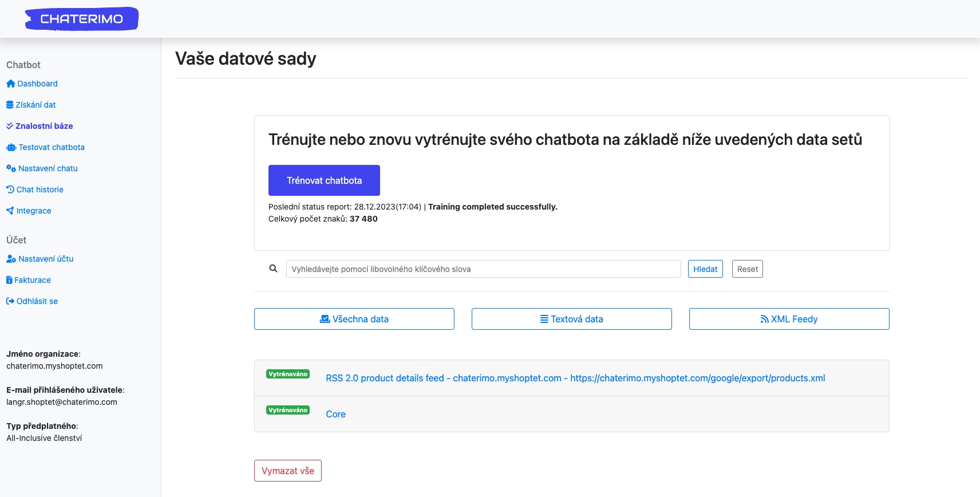Click the invoice icon beside Fakturace

pyautogui.click(x=9, y=280)
